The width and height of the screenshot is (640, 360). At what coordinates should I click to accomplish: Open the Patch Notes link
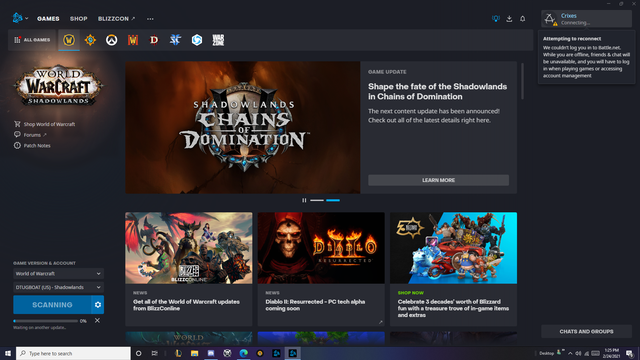[32, 145]
